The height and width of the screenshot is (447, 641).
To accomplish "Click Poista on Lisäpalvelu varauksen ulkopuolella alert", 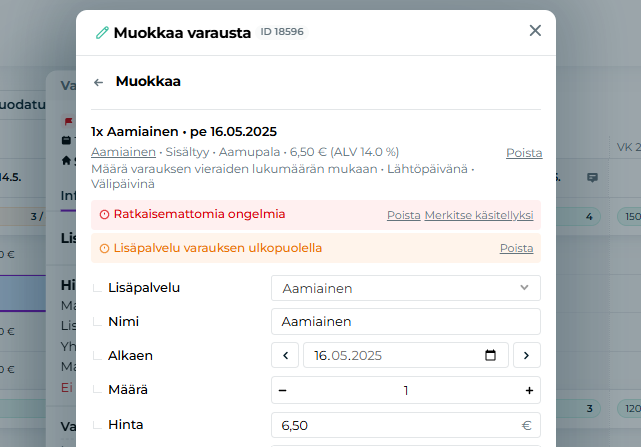I will click(x=516, y=248).
